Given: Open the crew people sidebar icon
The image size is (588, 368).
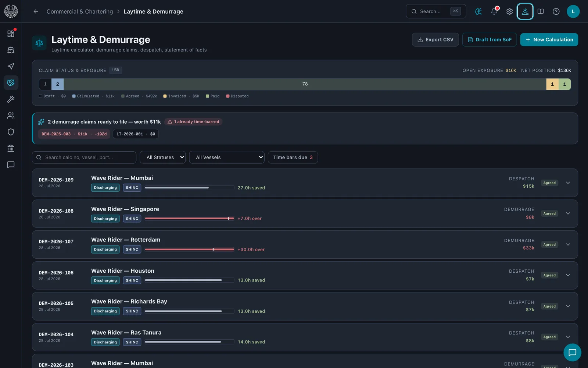Looking at the screenshot, I should point(11,116).
